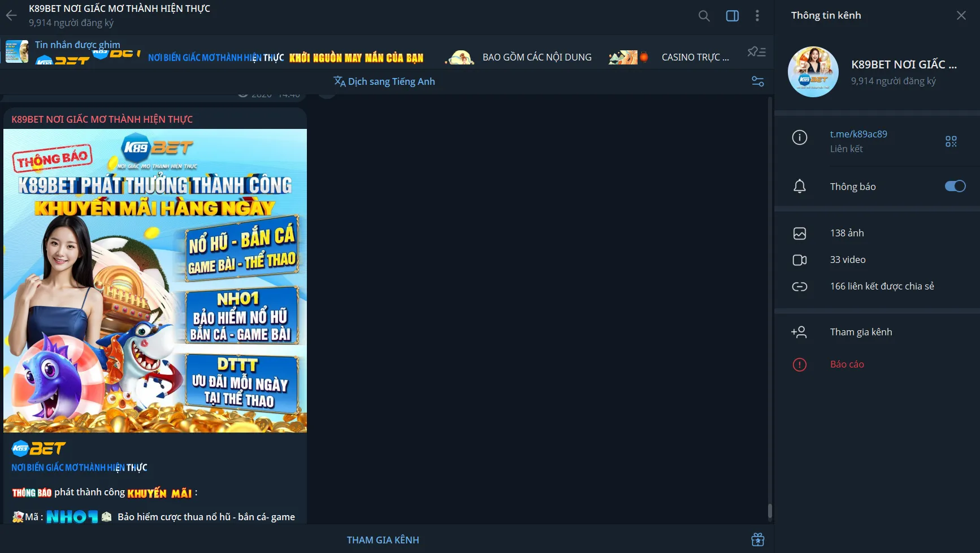
Task: Open 166 shared links list
Action: pyautogui.click(x=881, y=286)
